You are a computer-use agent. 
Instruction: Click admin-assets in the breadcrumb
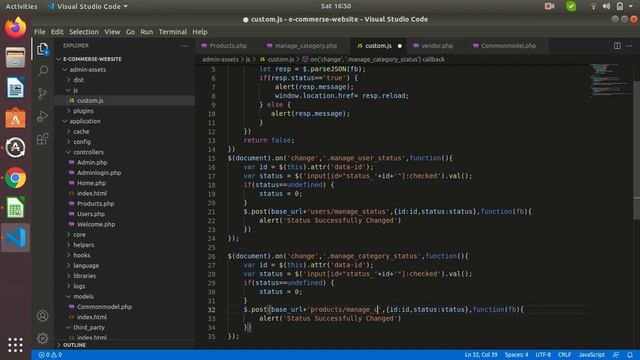click(220, 59)
